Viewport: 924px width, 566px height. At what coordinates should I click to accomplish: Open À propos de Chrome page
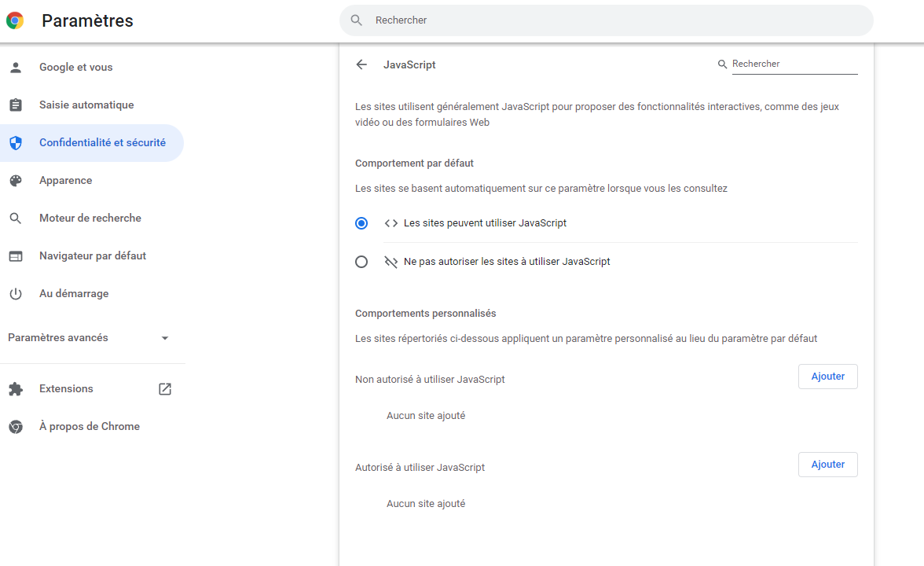coord(92,427)
